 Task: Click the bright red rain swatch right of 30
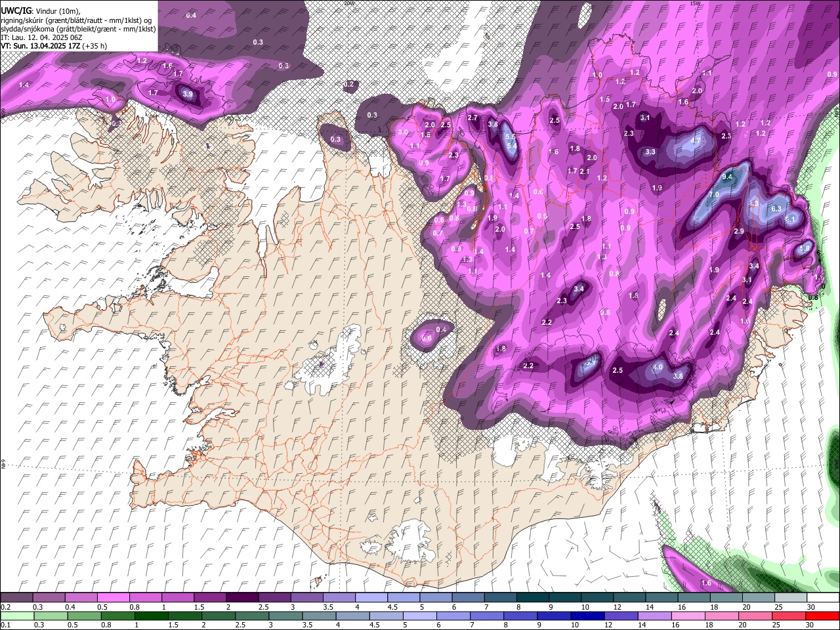[823, 616]
